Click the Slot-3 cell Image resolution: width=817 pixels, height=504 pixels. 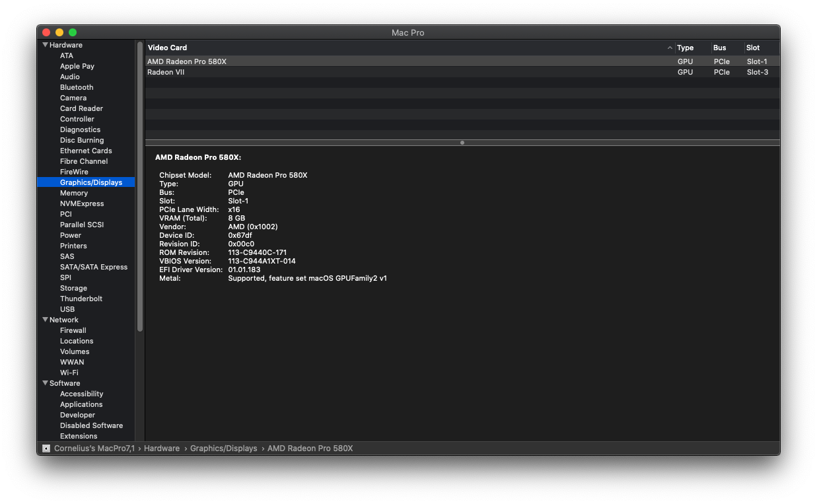[x=758, y=72]
